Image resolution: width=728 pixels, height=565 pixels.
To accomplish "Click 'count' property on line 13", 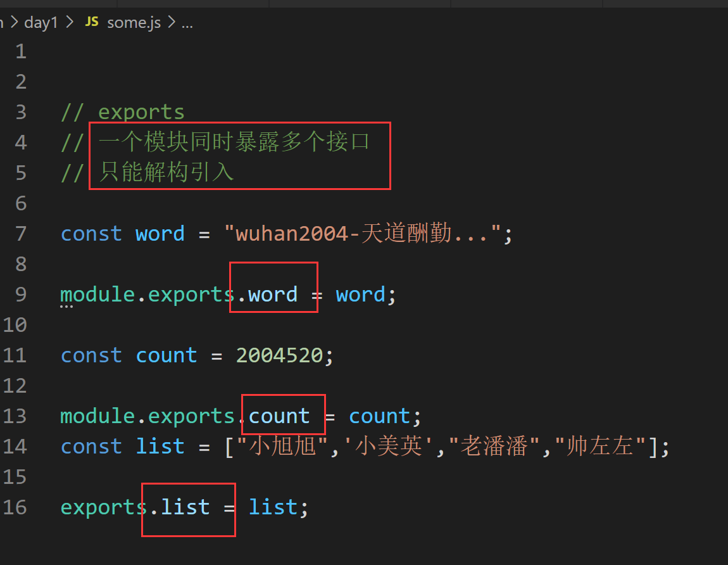I will point(279,416).
